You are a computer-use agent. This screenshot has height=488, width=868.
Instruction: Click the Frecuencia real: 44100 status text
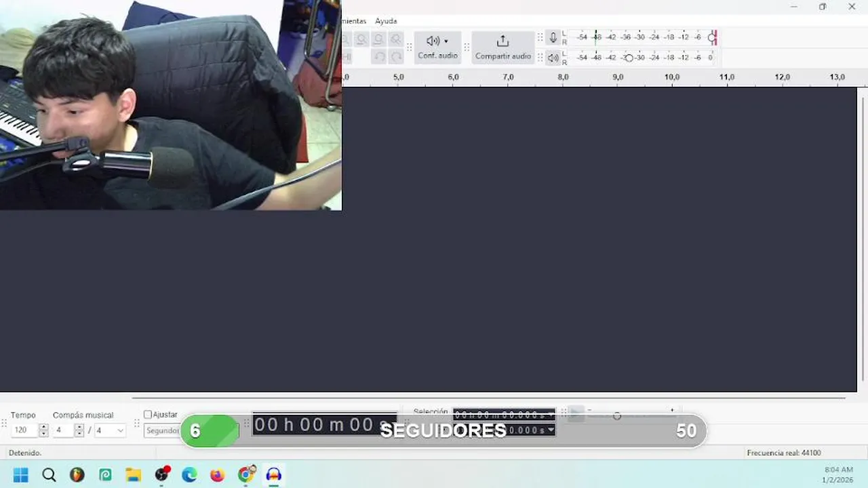(x=784, y=453)
